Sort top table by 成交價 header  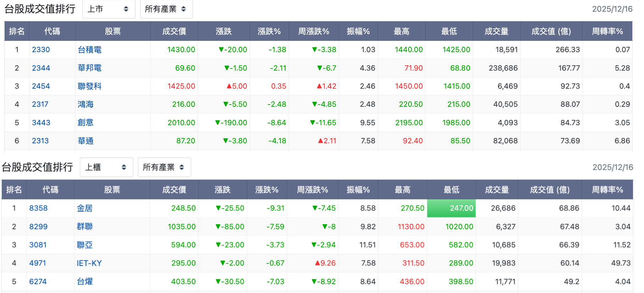tap(174, 31)
